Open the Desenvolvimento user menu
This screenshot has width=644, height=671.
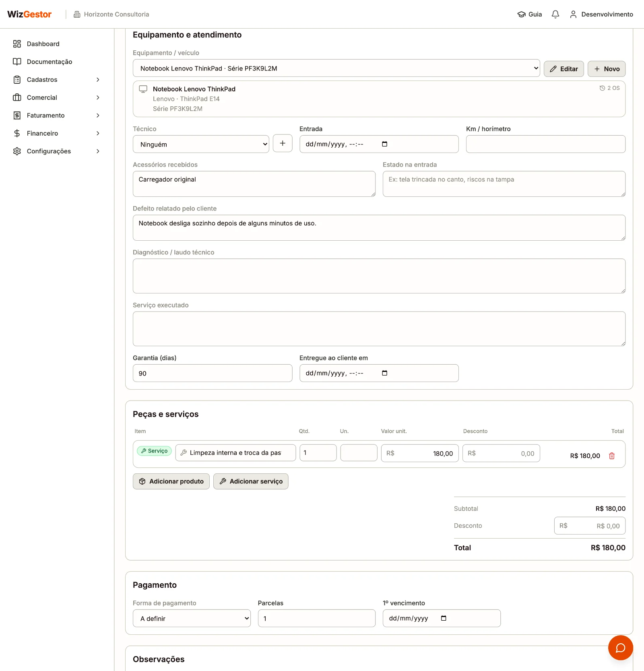coord(601,14)
